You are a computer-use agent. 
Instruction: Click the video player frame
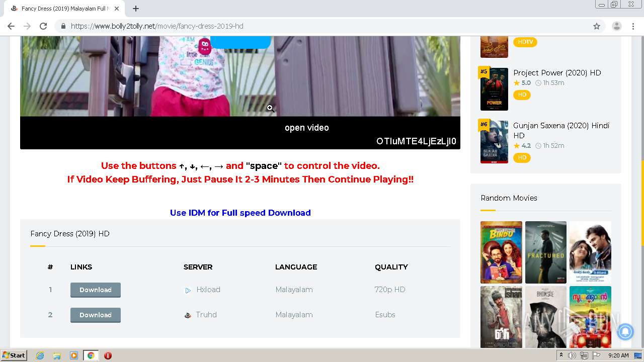(240, 93)
